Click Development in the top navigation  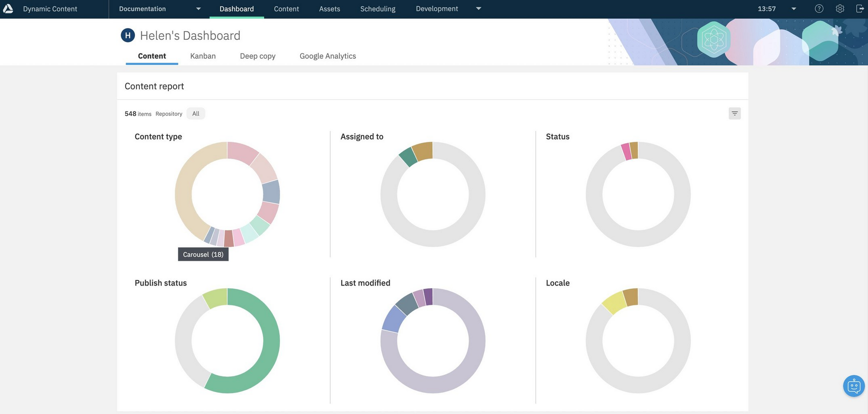437,9
